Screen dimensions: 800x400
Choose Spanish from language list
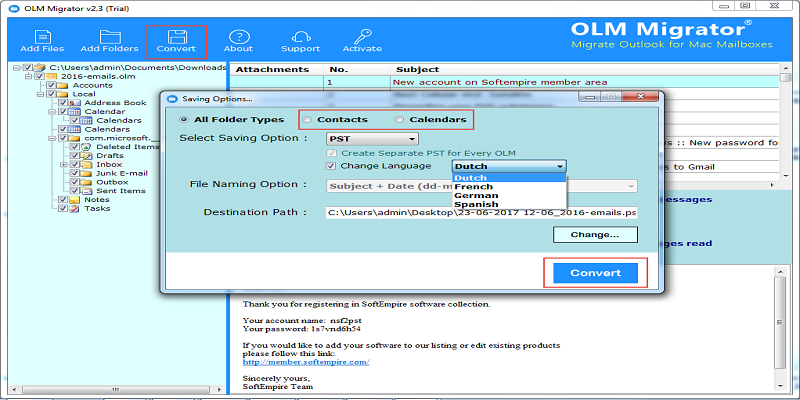(509, 204)
